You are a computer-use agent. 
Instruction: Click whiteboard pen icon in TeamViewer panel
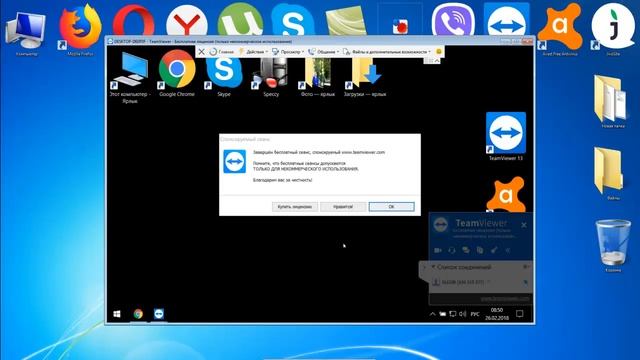coord(494,250)
